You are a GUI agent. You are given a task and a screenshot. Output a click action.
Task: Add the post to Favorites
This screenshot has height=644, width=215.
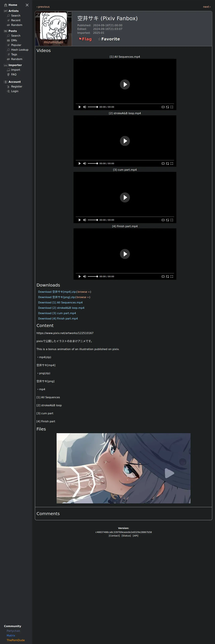coord(109,39)
